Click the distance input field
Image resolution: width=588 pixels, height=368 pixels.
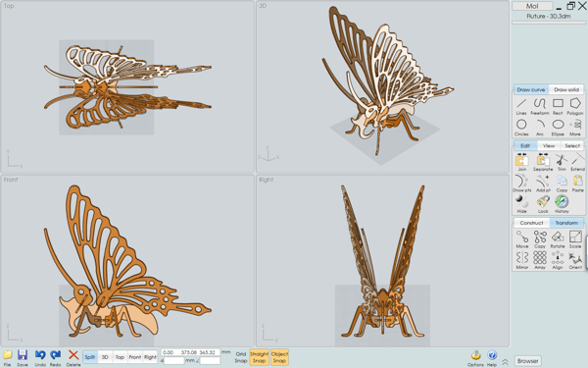click(x=174, y=360)
